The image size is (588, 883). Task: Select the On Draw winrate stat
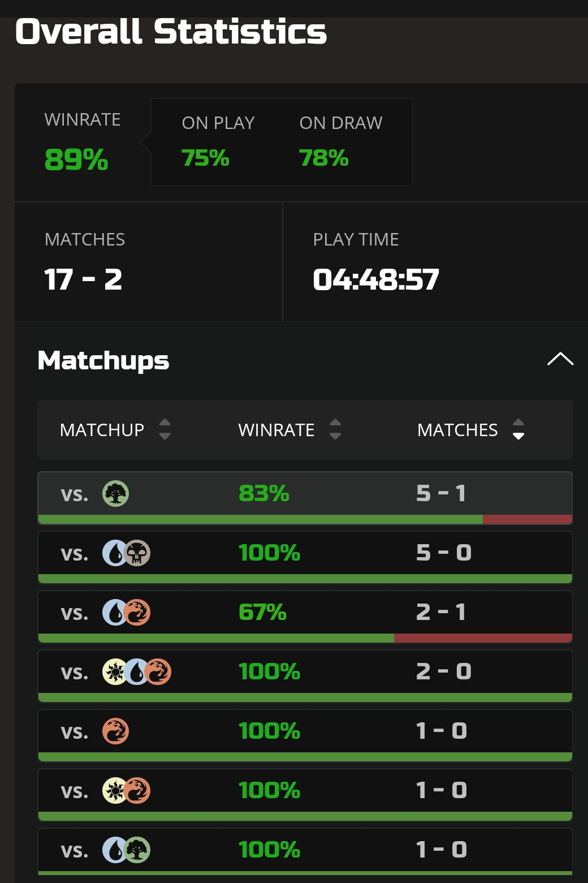click(x=323, y=158)
